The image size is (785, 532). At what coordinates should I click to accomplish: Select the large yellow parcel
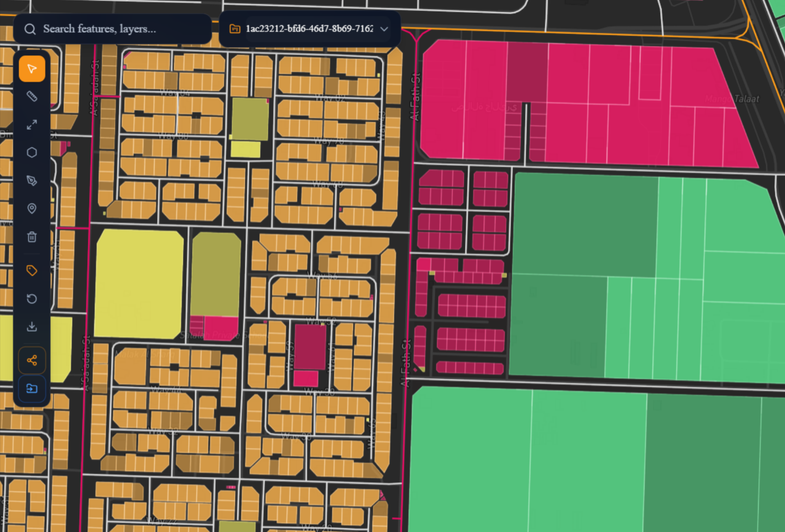click(139, 283)
